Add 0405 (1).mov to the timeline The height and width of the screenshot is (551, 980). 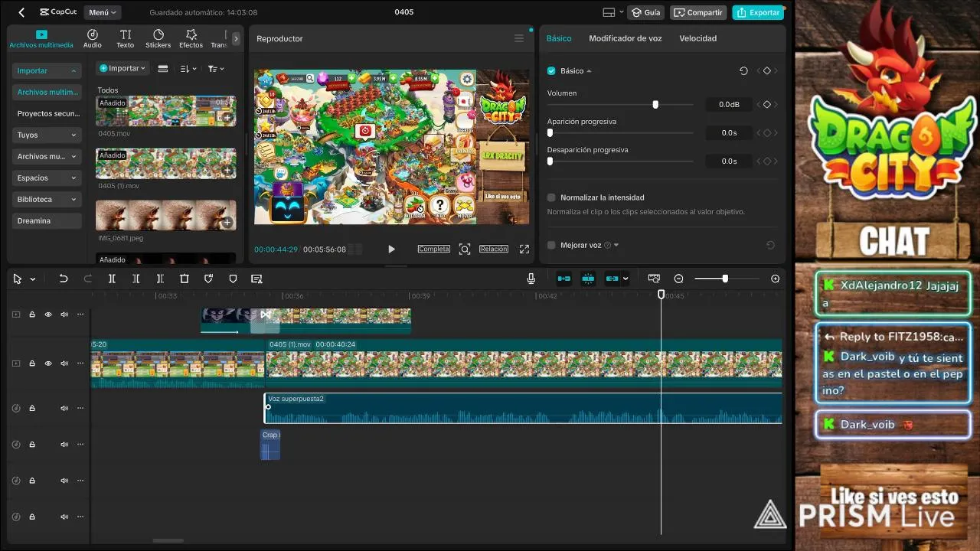point(227,170)
